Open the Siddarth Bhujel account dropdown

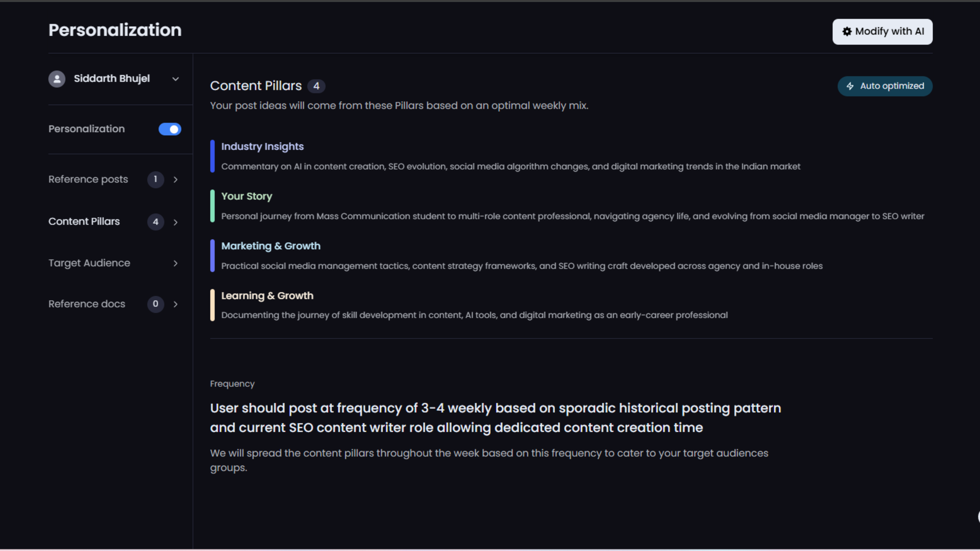coord(175,79)
